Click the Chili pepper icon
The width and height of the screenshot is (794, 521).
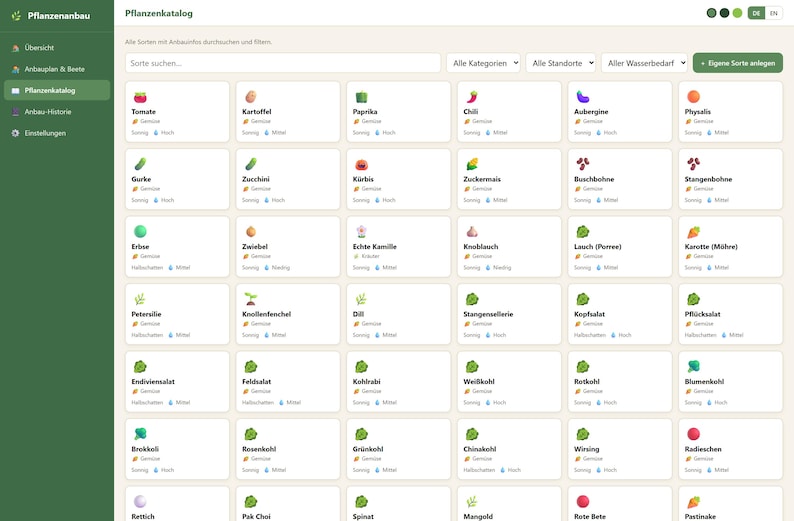coord(472,96)
